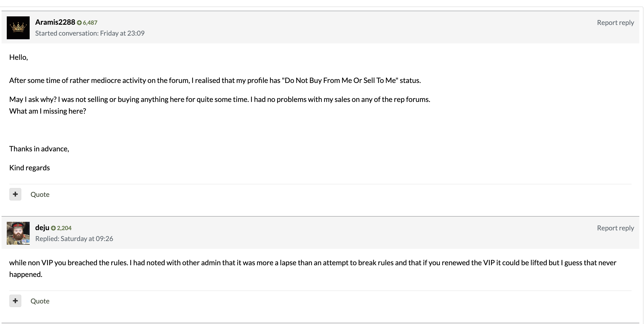Click the 'Hello,' greeting in the first post
This screenshot has height=324, width=644.
click(x=18, y=57)
